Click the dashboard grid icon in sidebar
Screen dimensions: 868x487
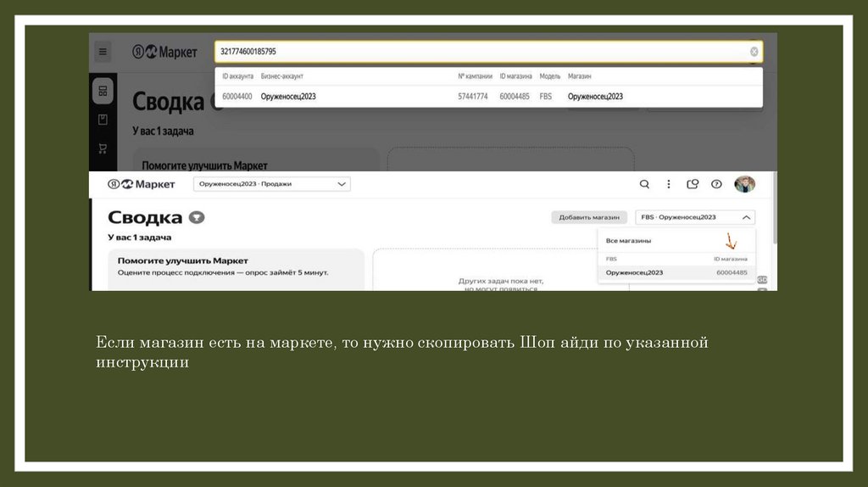(103, 91)
